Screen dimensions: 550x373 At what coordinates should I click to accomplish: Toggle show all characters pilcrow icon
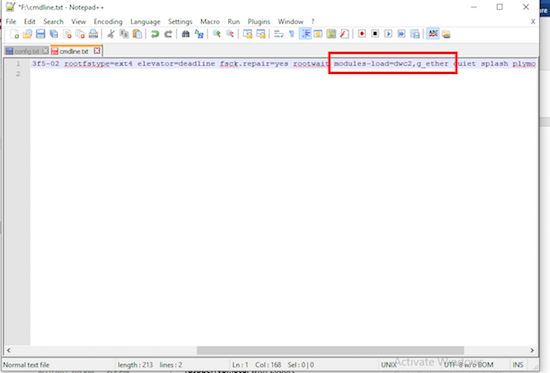coord(292,34)
